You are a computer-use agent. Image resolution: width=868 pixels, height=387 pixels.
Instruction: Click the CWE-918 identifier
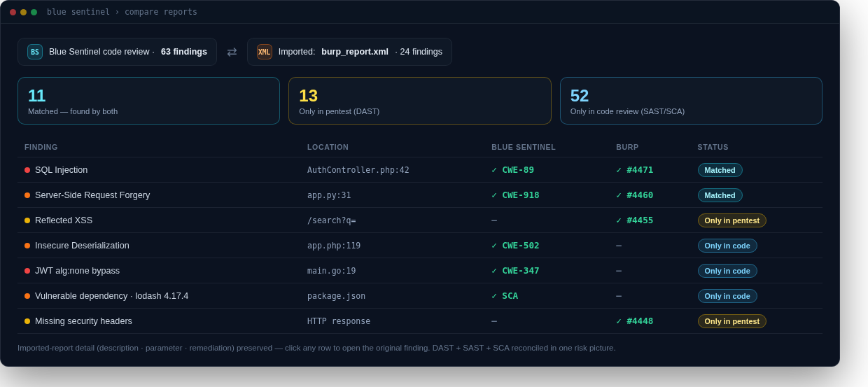coord(521,195)
